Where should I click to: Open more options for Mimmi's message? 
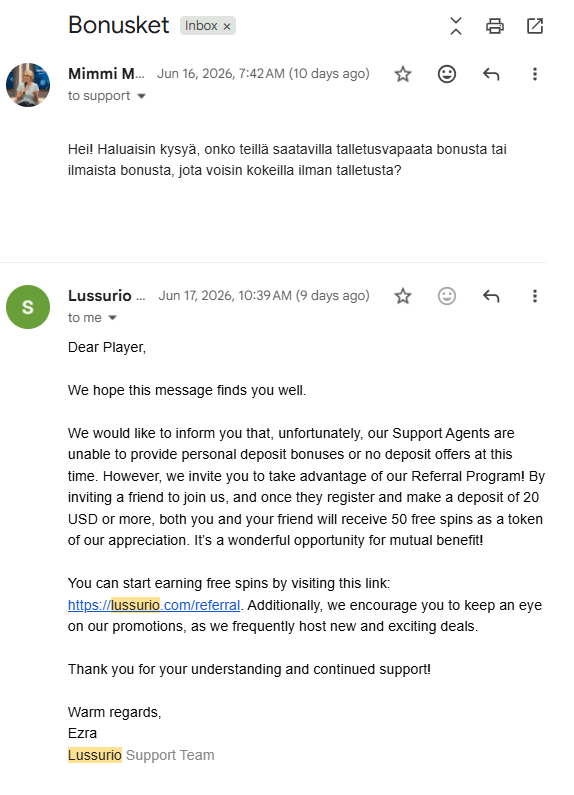(x=534, y=74)
